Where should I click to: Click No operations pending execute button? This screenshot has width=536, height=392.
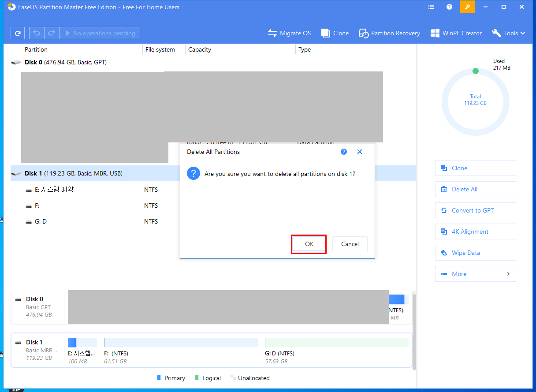coord(100,33)
